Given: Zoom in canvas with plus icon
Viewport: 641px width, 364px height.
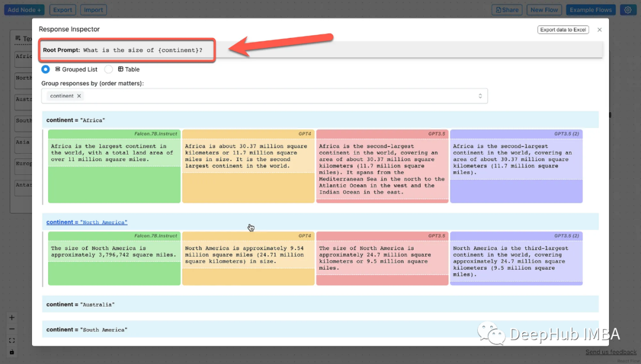Looking at the screenshot, I should (12, 317).
